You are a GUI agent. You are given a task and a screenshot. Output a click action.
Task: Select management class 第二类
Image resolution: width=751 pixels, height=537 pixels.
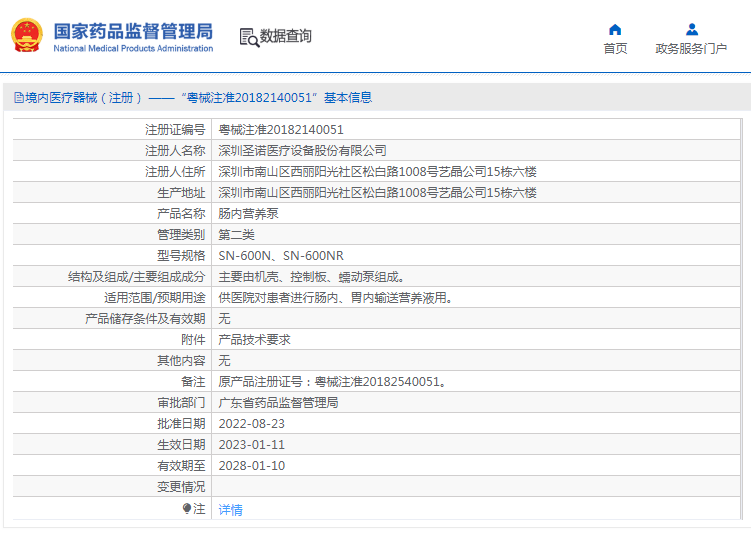(x=237, y=235)
